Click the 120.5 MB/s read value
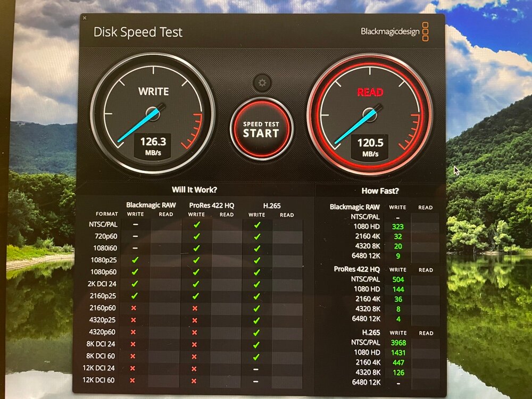Screen dimensions: 532x399 tap(370, 147)
